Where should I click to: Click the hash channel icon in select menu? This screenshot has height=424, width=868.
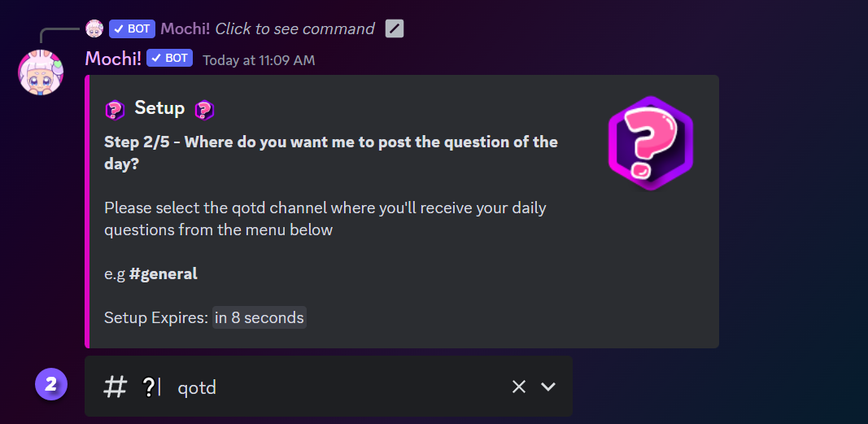point(116,387)
